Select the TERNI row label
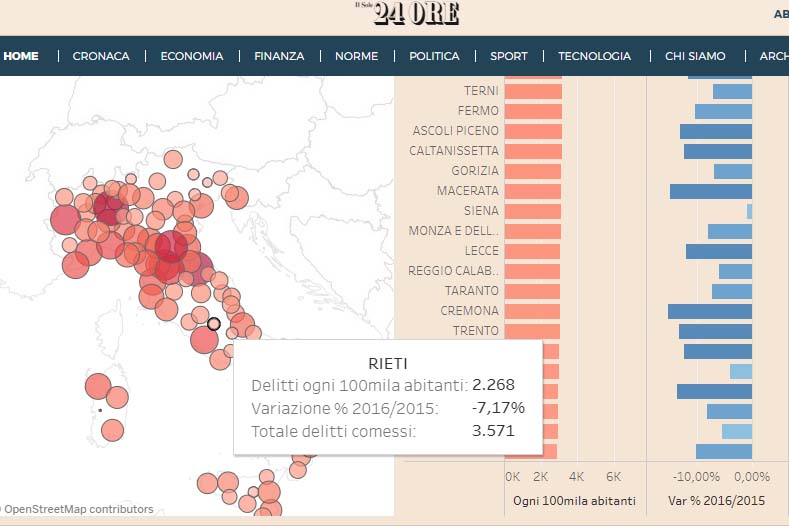Image resolution: width=789 pixels, height=526 pixels. pyautogui.click(x=481, y=91)
